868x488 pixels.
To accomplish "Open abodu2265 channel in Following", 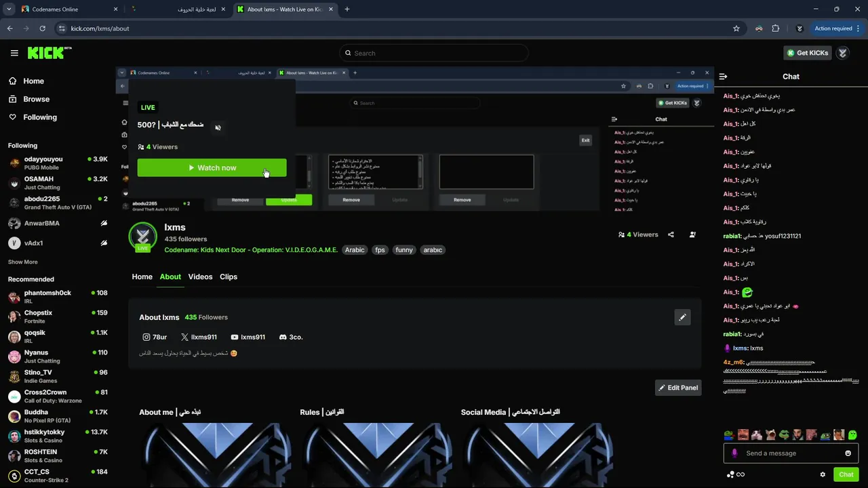I will click(58, 203).
